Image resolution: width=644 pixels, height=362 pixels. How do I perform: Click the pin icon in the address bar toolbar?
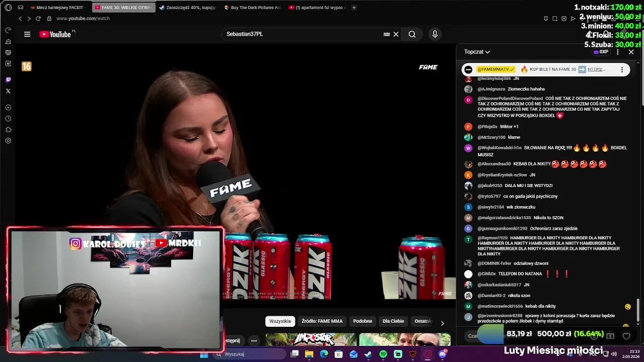point(546,19)
